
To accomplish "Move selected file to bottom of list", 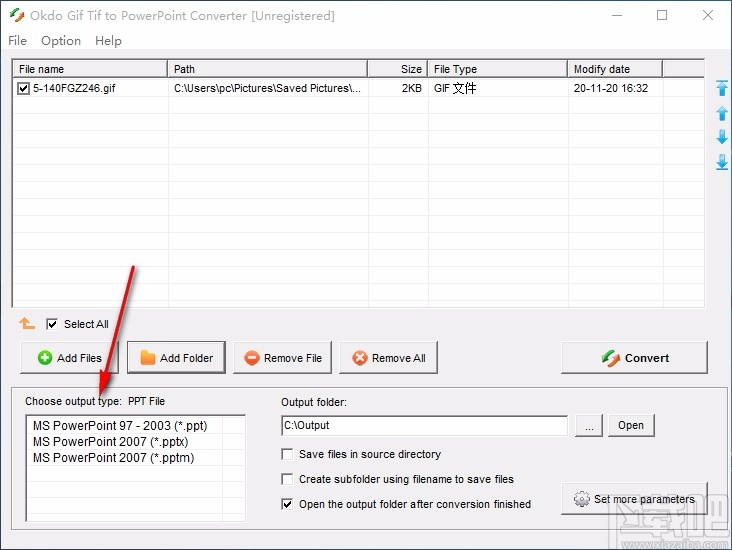I will [722, 162].
